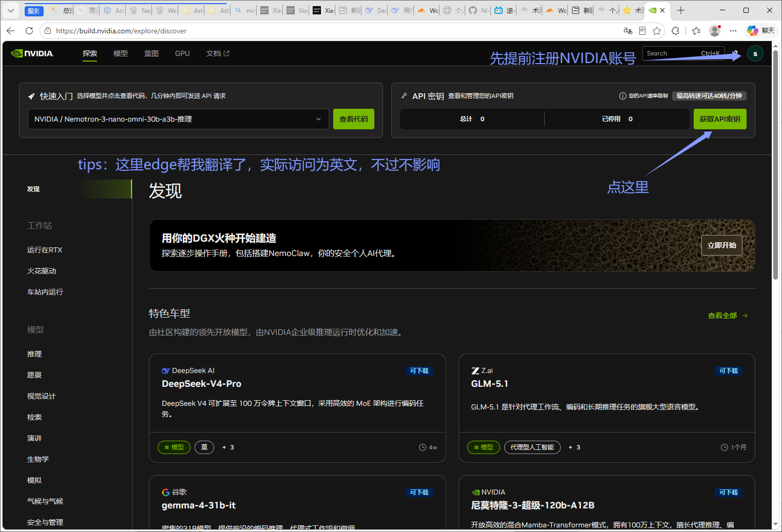Add this page to favorites with star icon
The width and height of the screenshot is (782, 532).
click(x=657, y=31)
